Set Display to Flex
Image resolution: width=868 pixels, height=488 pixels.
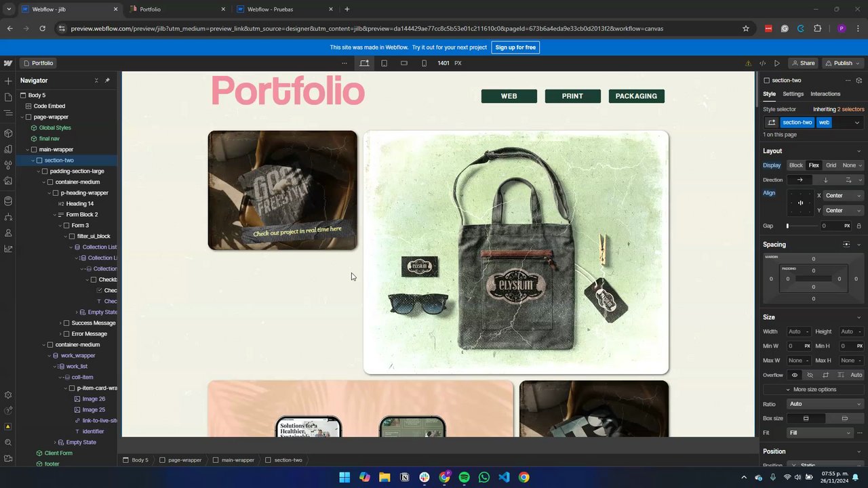(814, 165)
